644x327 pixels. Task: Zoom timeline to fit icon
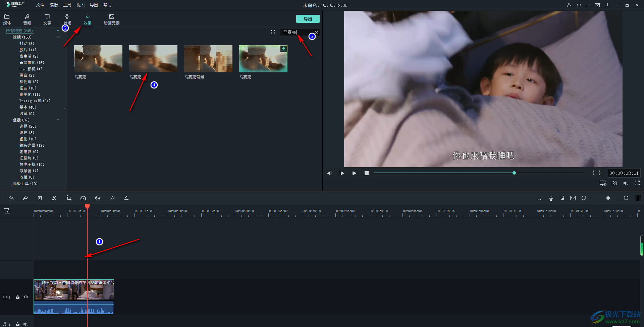point(573,198)
